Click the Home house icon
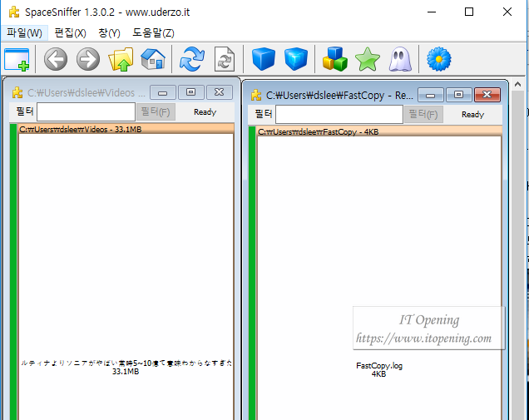The width and height of the screenshot is (529, 420). coord(152,59)
